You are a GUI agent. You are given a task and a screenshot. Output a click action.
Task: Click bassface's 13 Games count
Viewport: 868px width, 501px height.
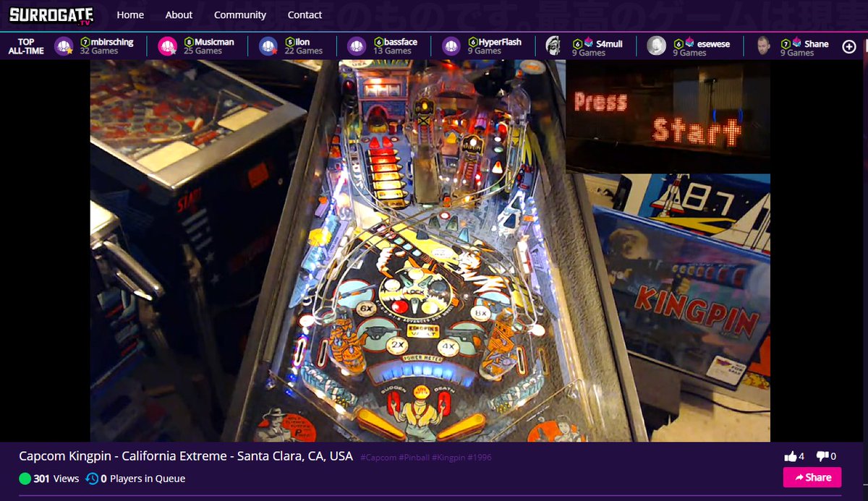[x=393, y=51]
